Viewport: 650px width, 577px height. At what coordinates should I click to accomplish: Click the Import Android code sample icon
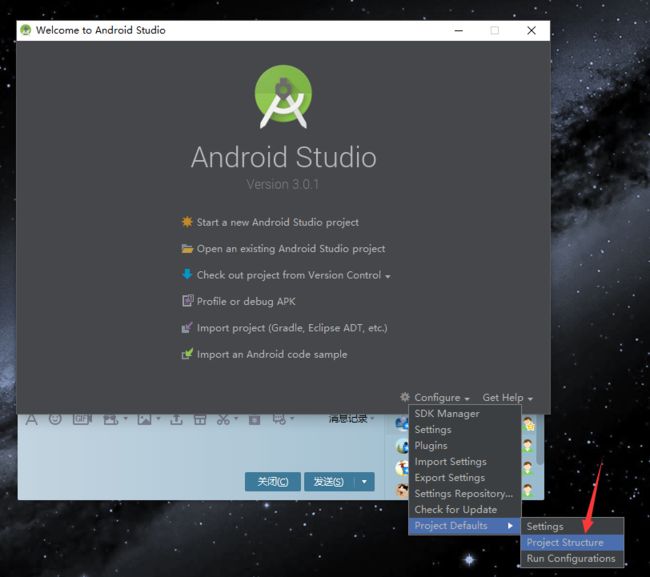(187, 354)
